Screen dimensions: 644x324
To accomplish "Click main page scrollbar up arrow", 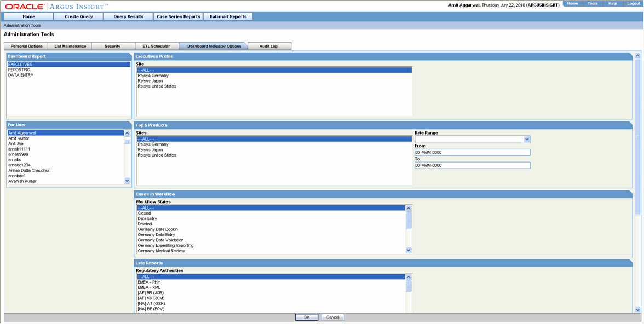I will click(x=637, y=55).
